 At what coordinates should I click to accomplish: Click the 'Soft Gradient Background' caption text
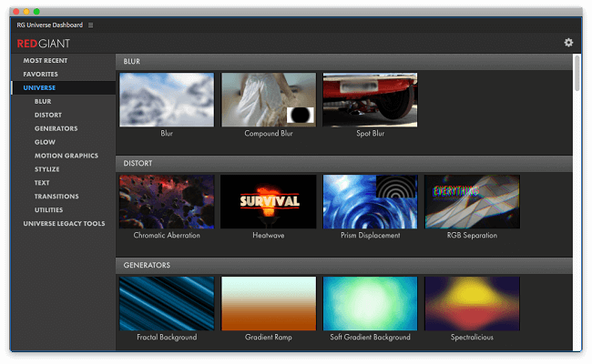click(x=370, y=338)
